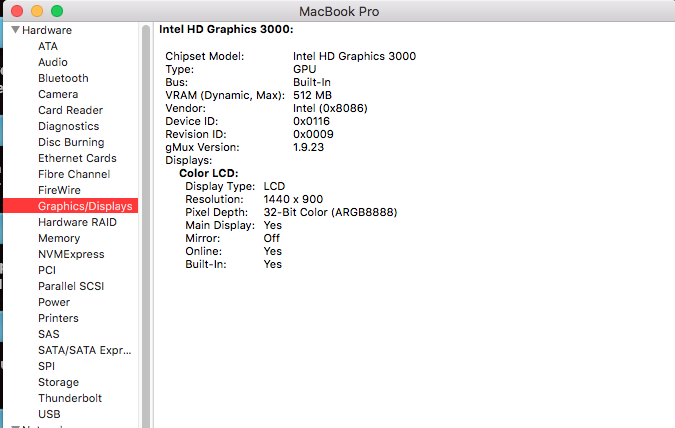The width and height of the screenshot is (675, 428).
Task: Open the SATA/SATA Express entry
Action: pyautogui.click(x=84, y=350)
